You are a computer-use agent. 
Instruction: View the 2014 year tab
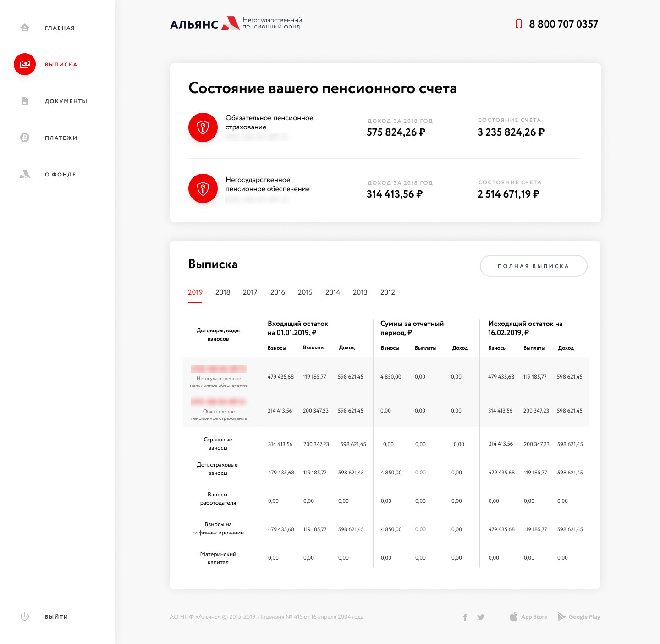point(333,292)
